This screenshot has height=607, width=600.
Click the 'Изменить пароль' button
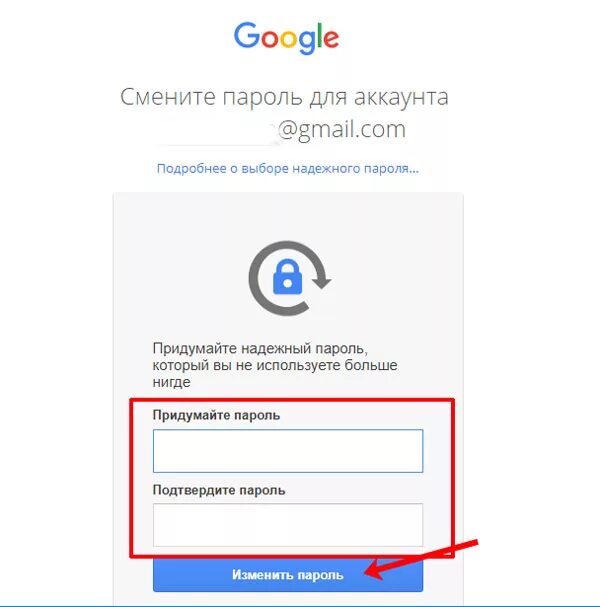(288, 575)
